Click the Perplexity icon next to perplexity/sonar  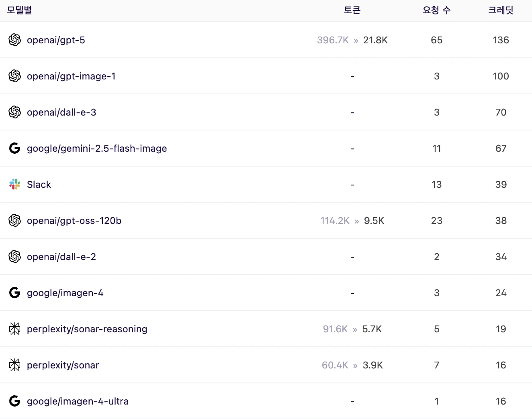(15, 365)
